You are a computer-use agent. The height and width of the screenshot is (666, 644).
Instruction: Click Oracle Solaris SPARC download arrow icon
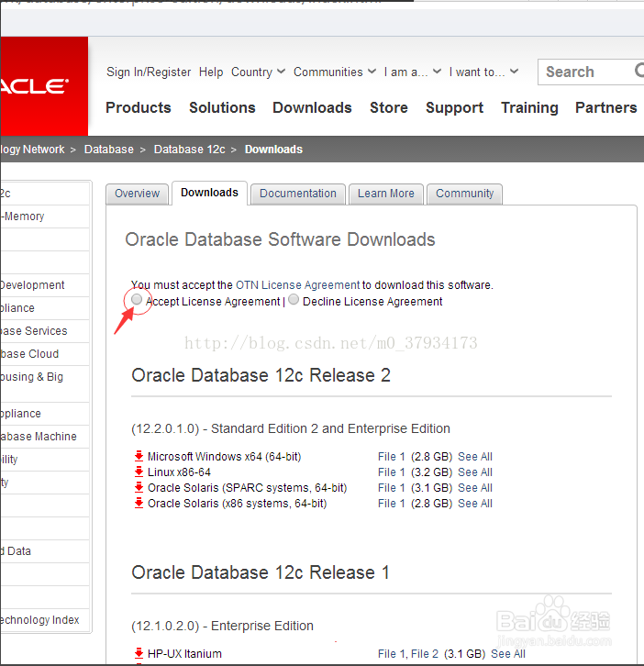139,488
